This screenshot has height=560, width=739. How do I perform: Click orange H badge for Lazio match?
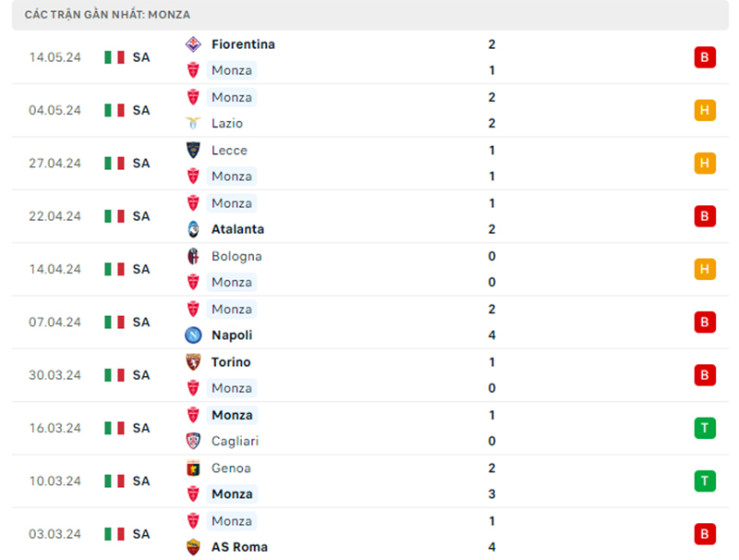[705, 110]
